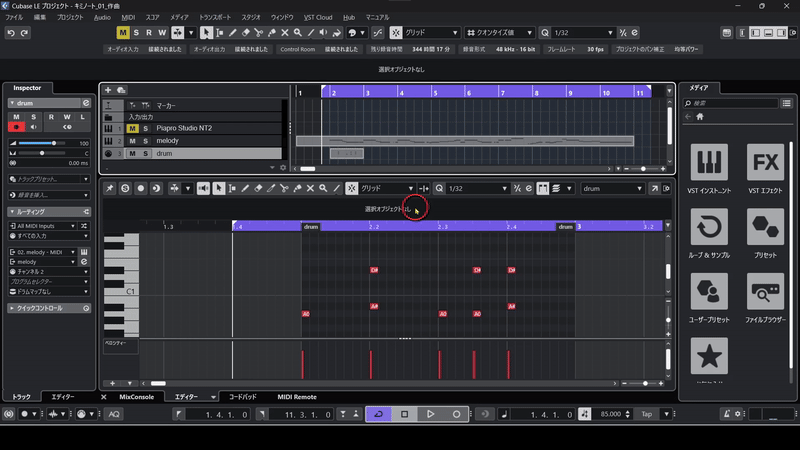The image size is (800, 450).
Task: Click the tempo value 85.000 field
Action: (611, 414)
